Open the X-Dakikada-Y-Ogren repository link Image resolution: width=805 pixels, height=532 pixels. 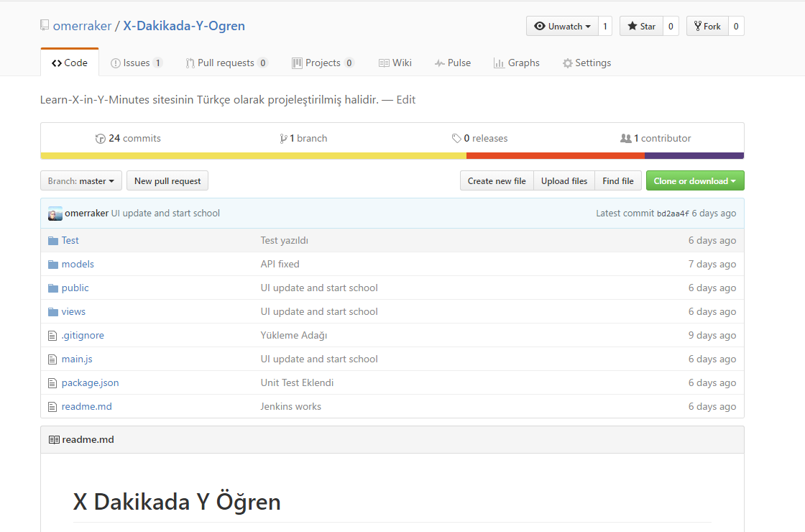(184, 26)
